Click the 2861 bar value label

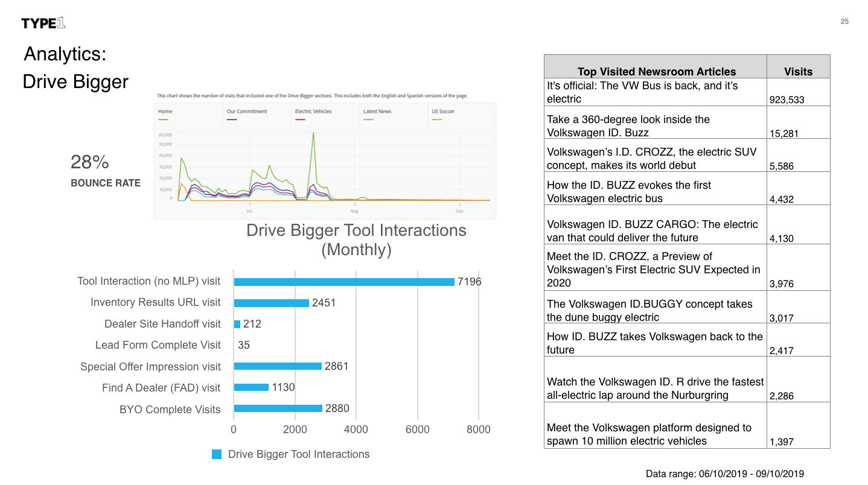(x=337, y=366)
